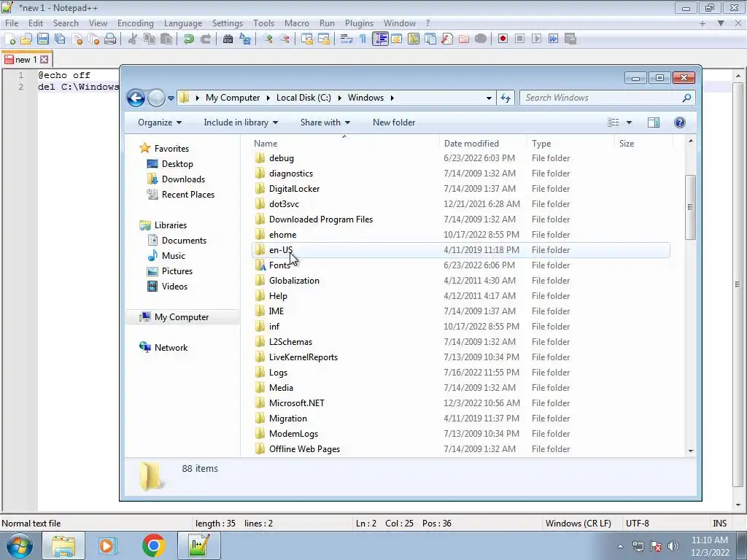The image size is (747, 560).
Task: Click the Windows Explorer taskbar icon
Action: click(x=63, y=545)
